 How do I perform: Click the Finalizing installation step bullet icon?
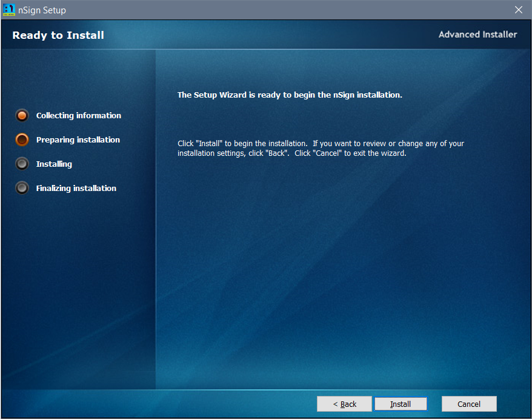coord(22,188)
